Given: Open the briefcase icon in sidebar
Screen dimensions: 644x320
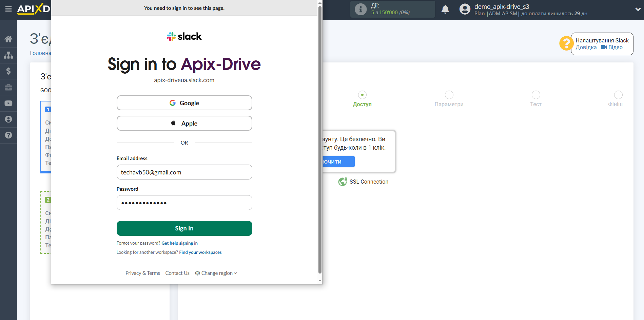Looking at the screenshot, I should point(8,87).
